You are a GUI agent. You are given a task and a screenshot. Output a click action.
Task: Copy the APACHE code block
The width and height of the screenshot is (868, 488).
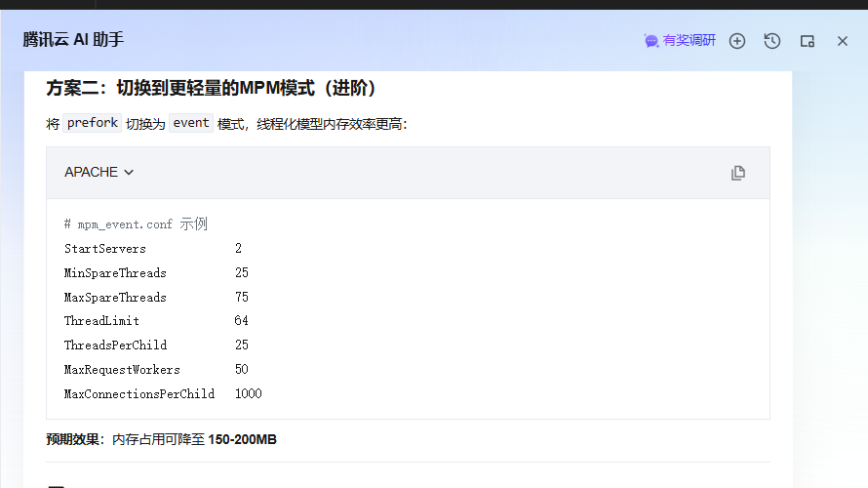pyautogui.click(x=738, y=173)
